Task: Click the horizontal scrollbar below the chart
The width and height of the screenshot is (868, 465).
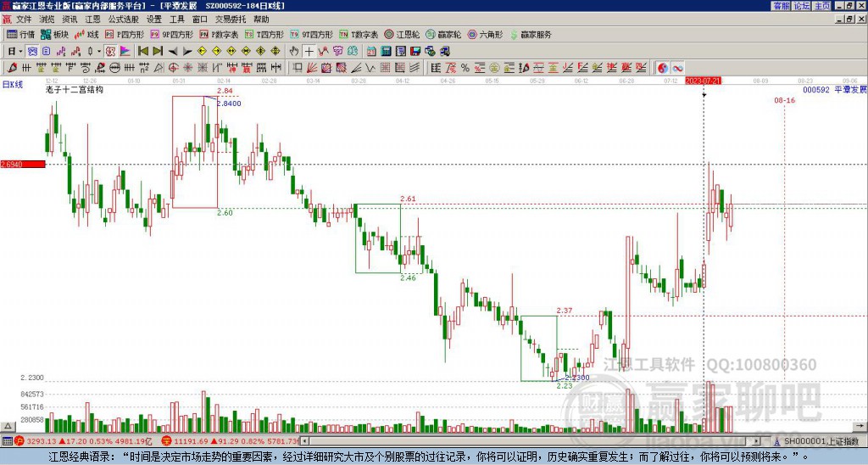Action: pyautogui.click(x=531, y=441)
